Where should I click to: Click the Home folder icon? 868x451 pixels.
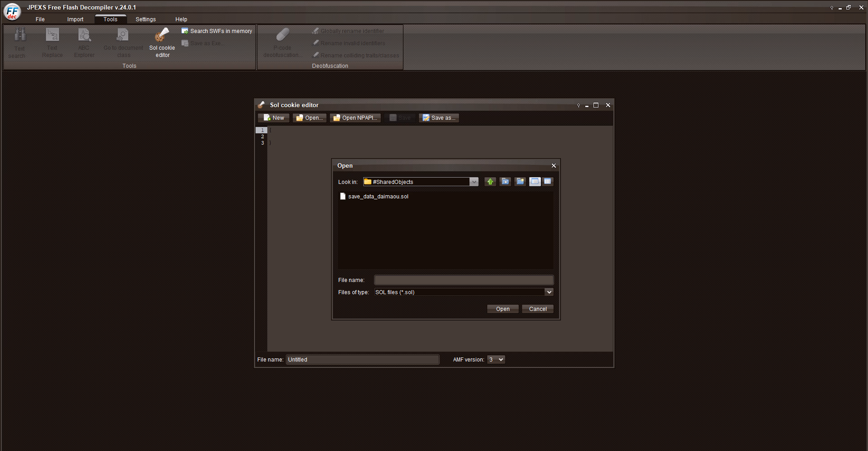tap(505, 182)
